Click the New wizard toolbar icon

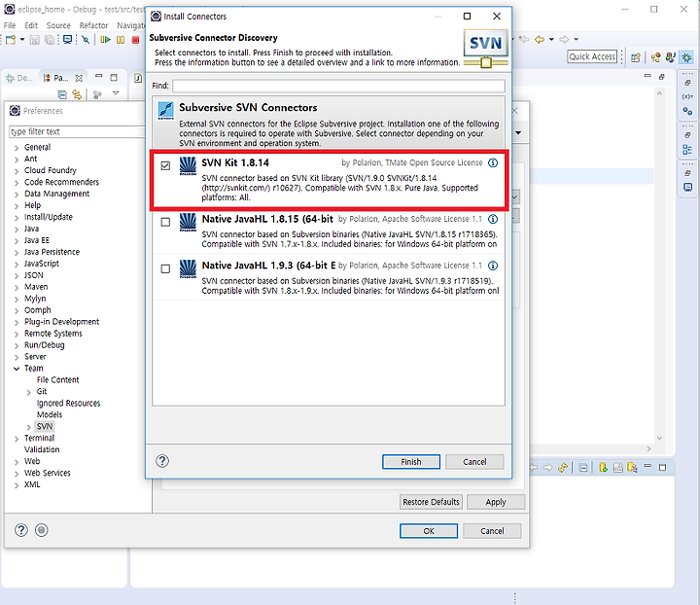11,40
